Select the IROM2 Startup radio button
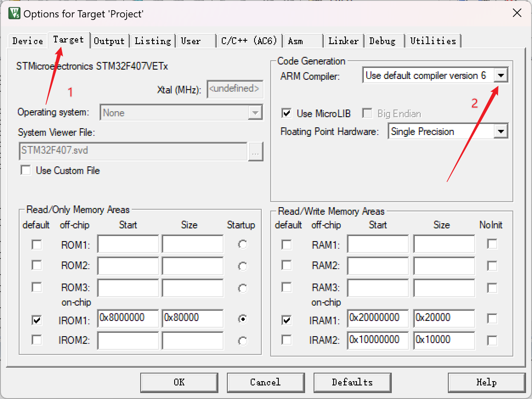The image size is (532, 399). pyautogui.click(x=243, y=341)
